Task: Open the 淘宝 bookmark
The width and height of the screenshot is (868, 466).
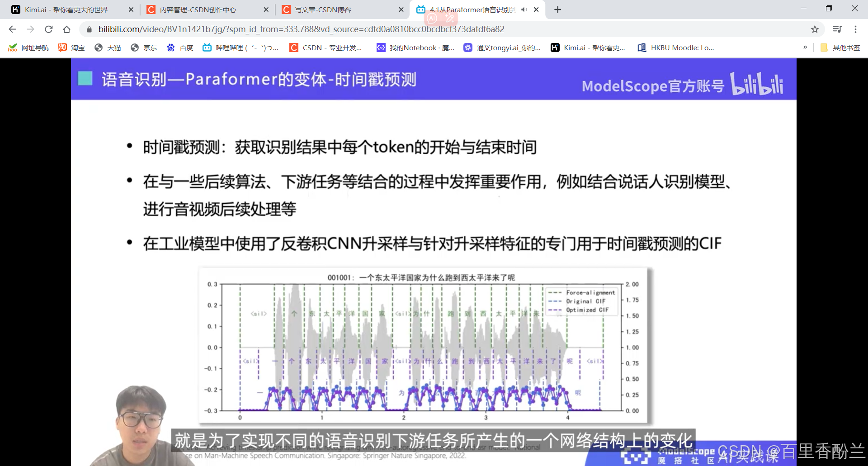Action: tap(71, 48)
